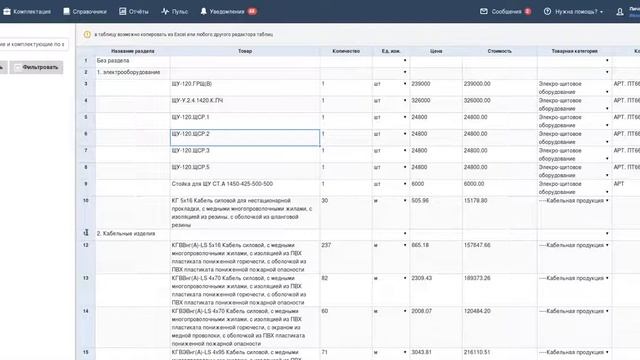This screenshot has height=360, width=640.
Task: Select the Стоимость column header
Action: [x=500, y=51]
